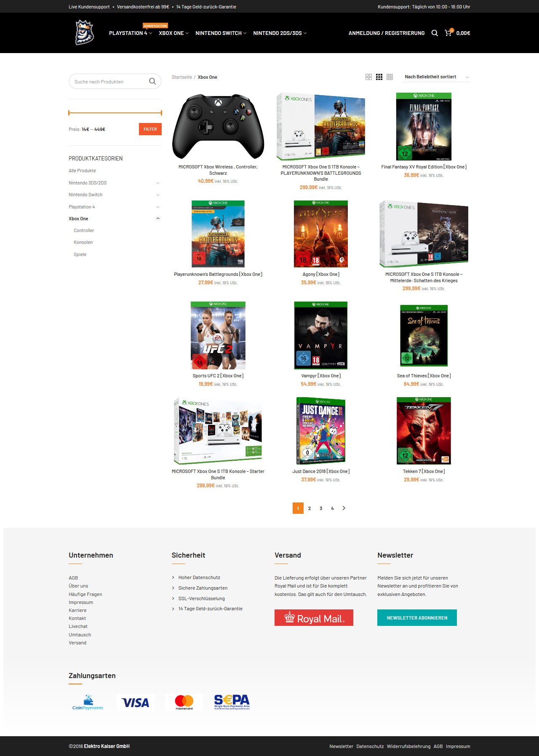The image size is (539, 756).
Task: Switch to four-column grid view
Action: 390,77
